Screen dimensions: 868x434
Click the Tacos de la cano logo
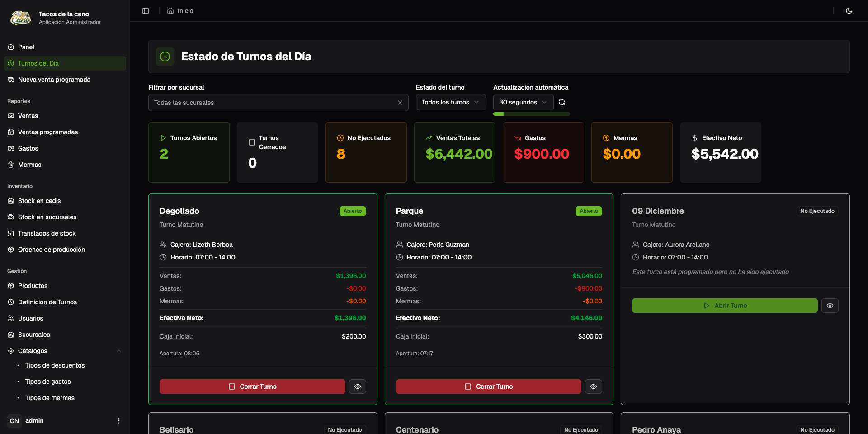[x=21, y=18]
